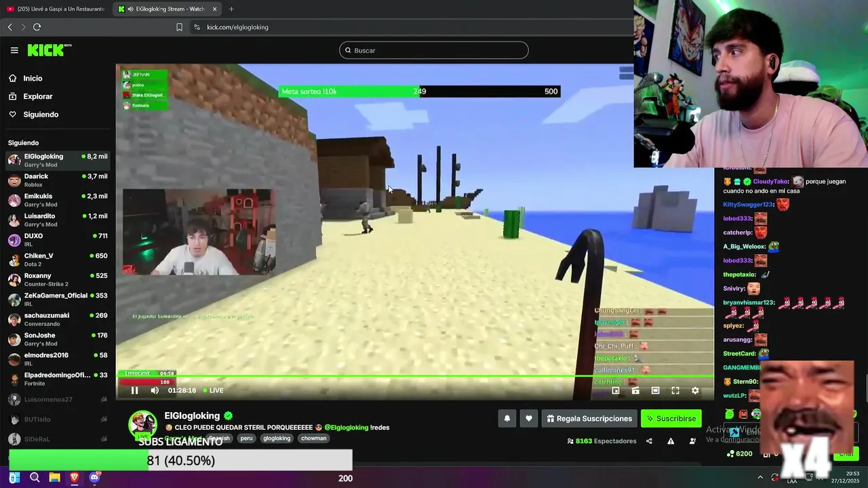Click the Regala Suscripciones button
Viewport: 868px width, 488px height.
[x=588, y=419]
